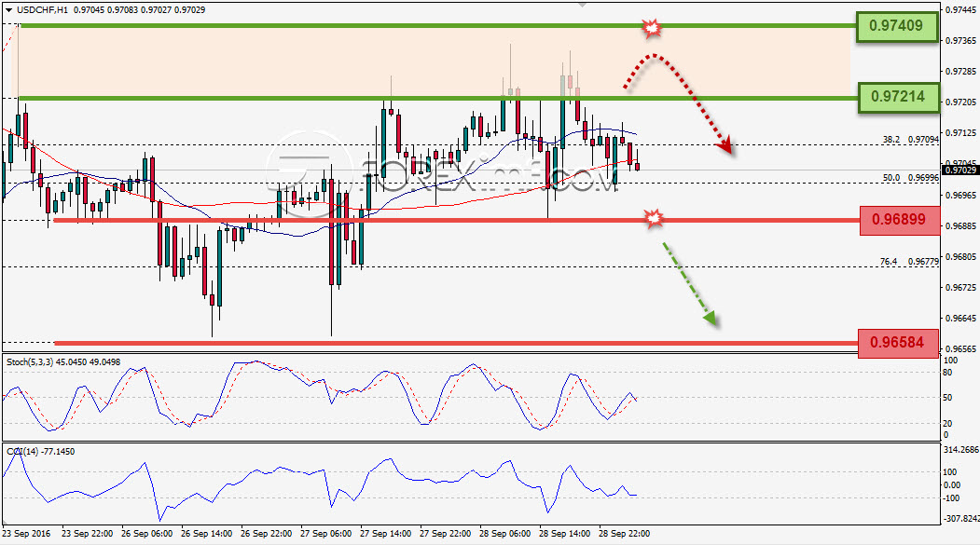Click the 28 Sep 22:00 time label
The height and width of the screenshot is (545, 980).
pos(625,534)
